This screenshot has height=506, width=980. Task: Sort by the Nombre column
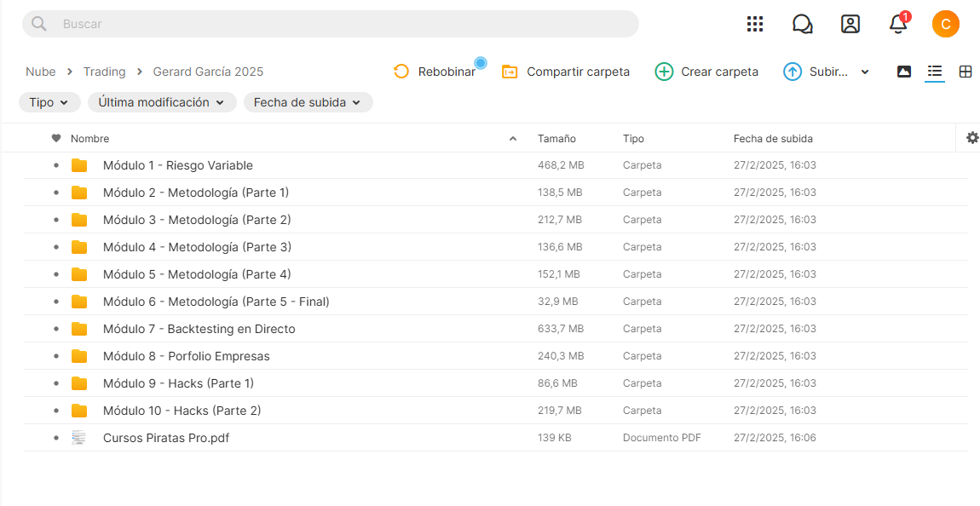[90, 139]
